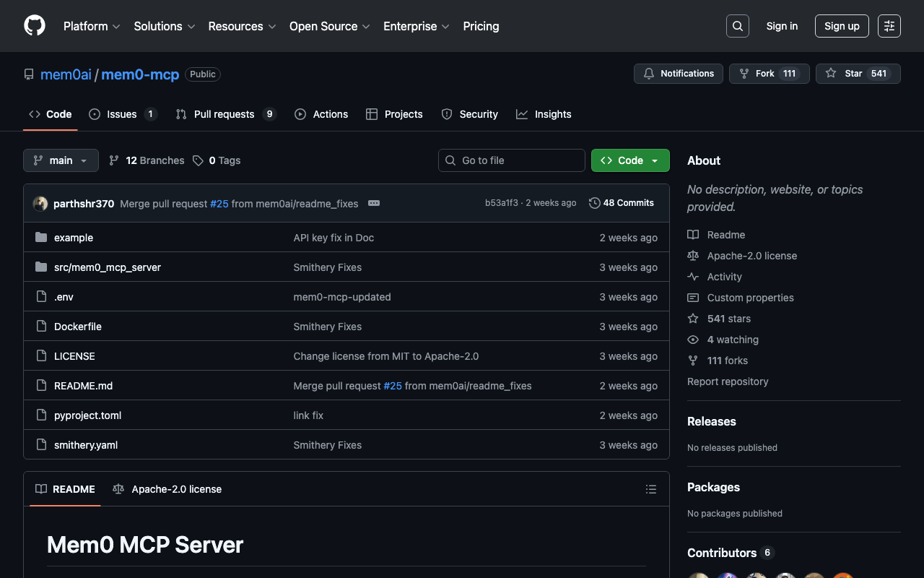
Task: Click the Go to file field
Action: 512,160
